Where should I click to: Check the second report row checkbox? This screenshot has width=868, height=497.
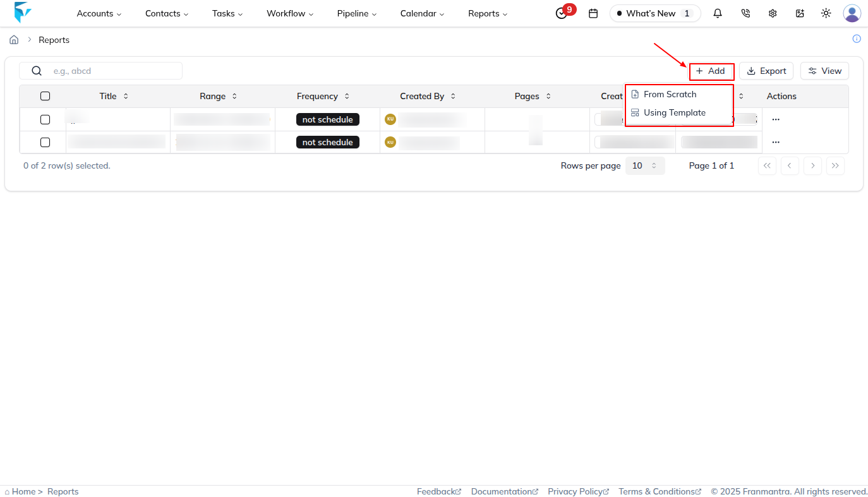pos(45,142)
